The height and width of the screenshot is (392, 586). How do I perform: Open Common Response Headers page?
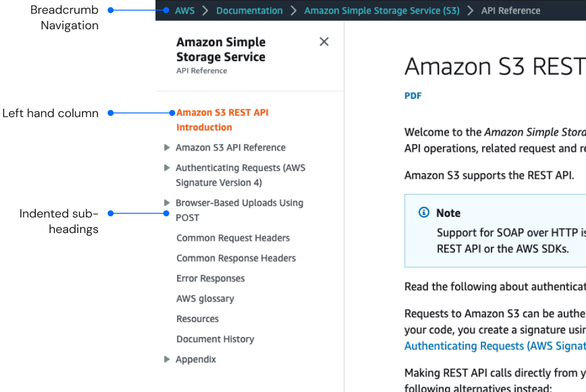point(236,258)
